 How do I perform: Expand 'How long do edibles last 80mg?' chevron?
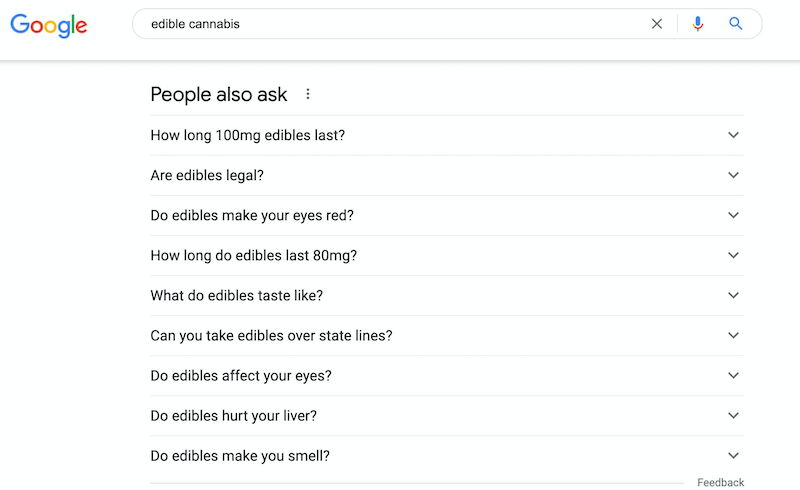[x=733, y=255]
